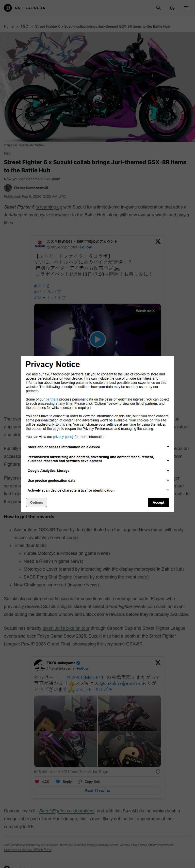Image resolution: width=195 pixels, height=868 pixels.
Task: Expand Actively scan device characteristics section
Action: coord(168,490)
